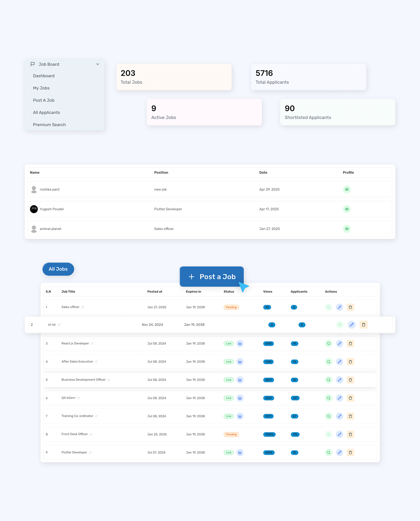Select the All Jobs filter button
The image size is (420, 521).
[58, 269]
